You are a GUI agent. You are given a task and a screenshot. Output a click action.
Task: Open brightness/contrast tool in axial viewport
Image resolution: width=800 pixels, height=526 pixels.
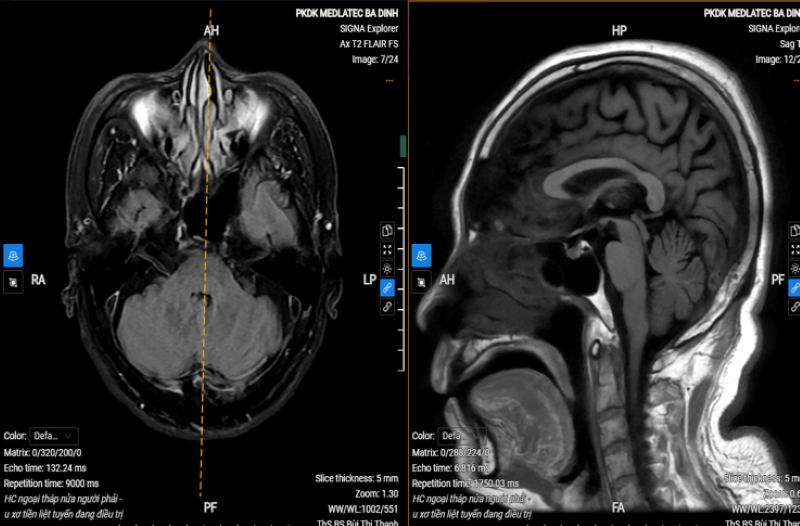[x=388, y=268]
